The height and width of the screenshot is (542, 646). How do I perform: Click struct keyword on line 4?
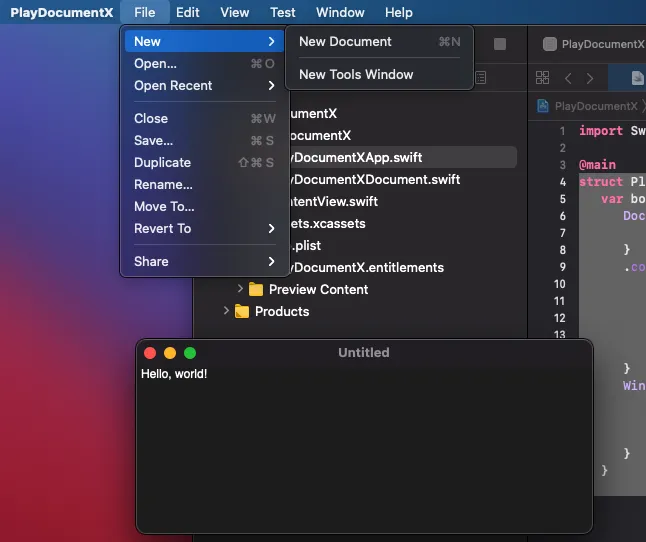click(x=601, y=182)
